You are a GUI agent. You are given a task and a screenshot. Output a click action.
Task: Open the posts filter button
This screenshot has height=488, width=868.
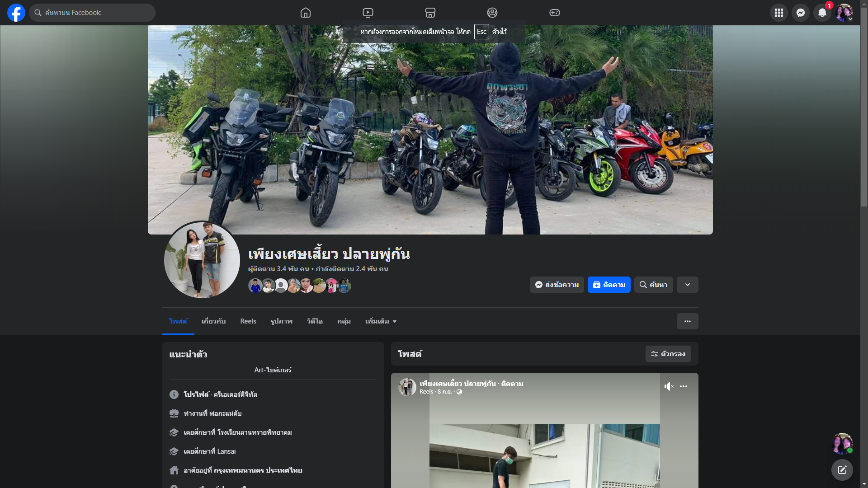click(x=668, y=354)
